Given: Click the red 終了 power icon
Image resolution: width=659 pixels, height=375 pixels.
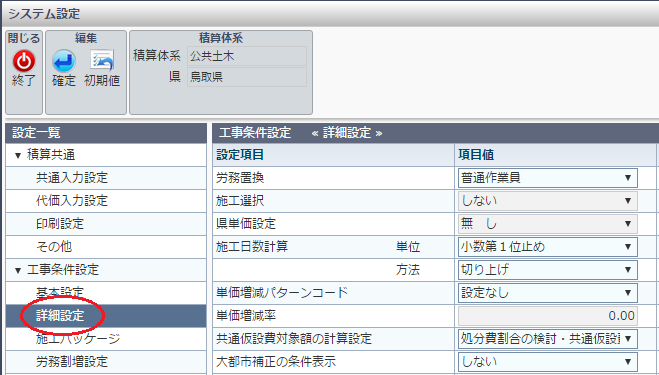Looking at the screenshot, I should 24,61.
